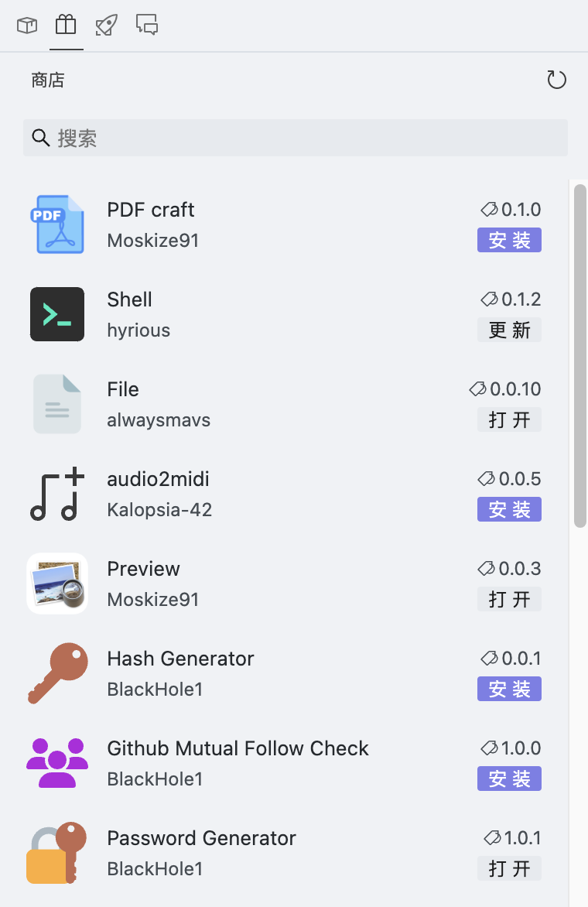Viewport: 588px width, 907px height.
Task: Open the chat bubbles tab
Action: [x=147, y=26]
